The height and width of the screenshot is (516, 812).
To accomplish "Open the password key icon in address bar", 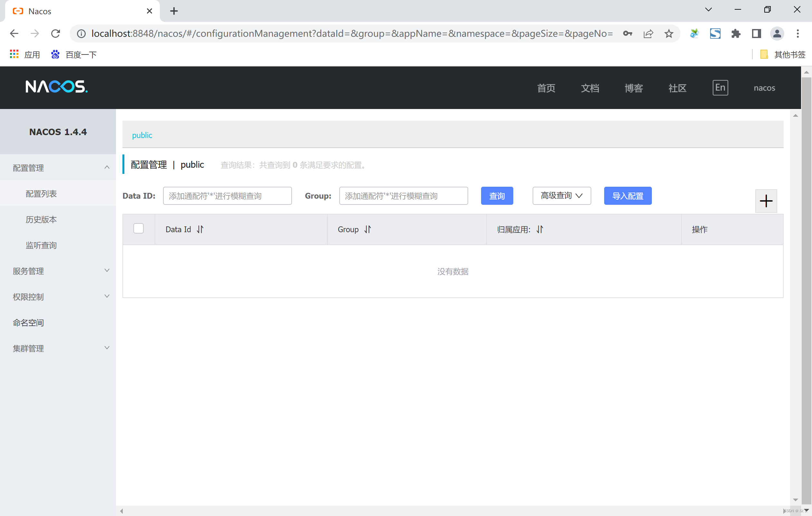I will (x=628, y=34).
